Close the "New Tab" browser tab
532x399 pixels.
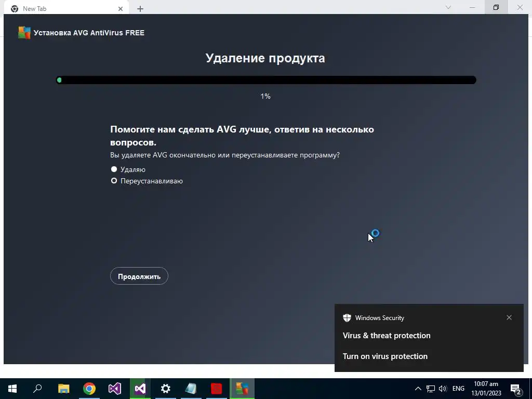point(121,9)
